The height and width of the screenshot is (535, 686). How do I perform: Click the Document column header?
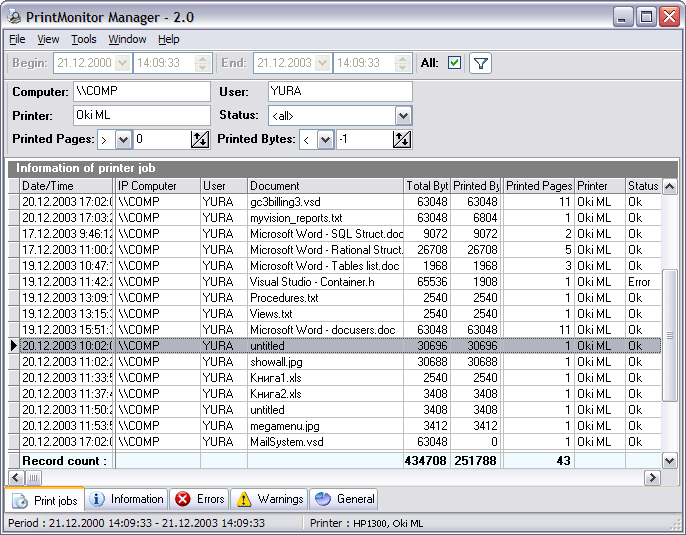pos(325,186)
